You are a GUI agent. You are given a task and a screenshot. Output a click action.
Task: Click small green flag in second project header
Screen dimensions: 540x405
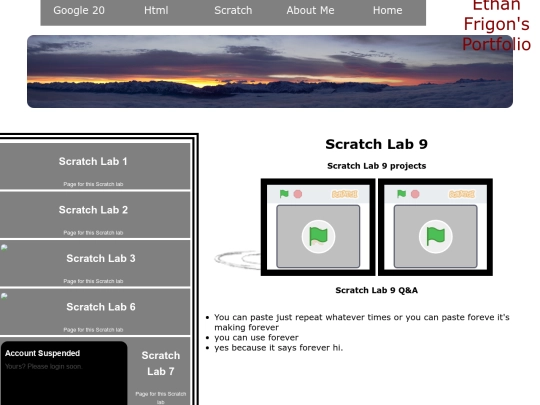[x=402, y=194]
